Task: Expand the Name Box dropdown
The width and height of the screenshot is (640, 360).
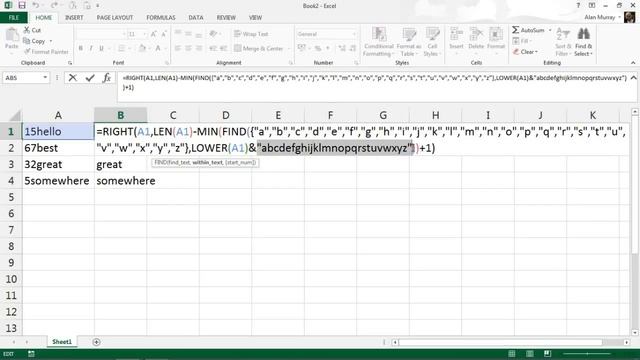Action: click(45, 78)
